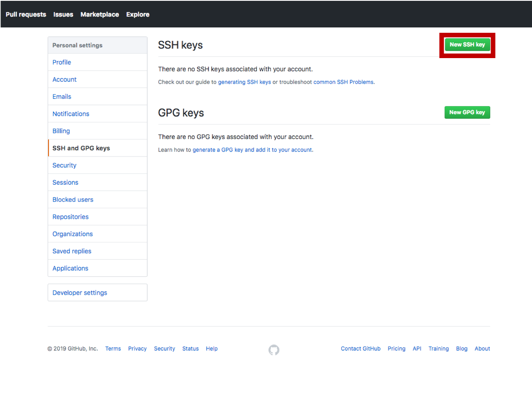Image resolution: width=532 pixels, height=393 pixels.
Task: Click 'There are no GPG keys' message
Action: [236, 137]
